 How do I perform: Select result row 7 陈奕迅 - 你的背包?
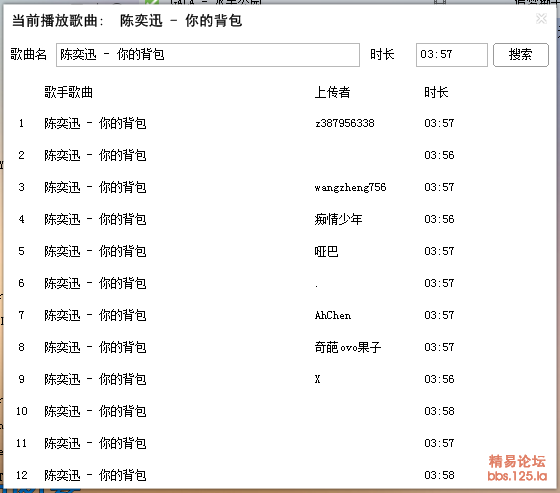279,315
